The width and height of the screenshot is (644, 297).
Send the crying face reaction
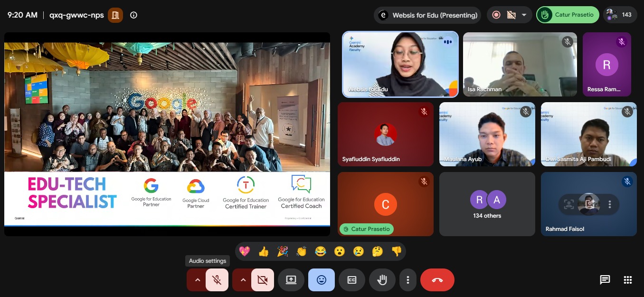[358, 251]
